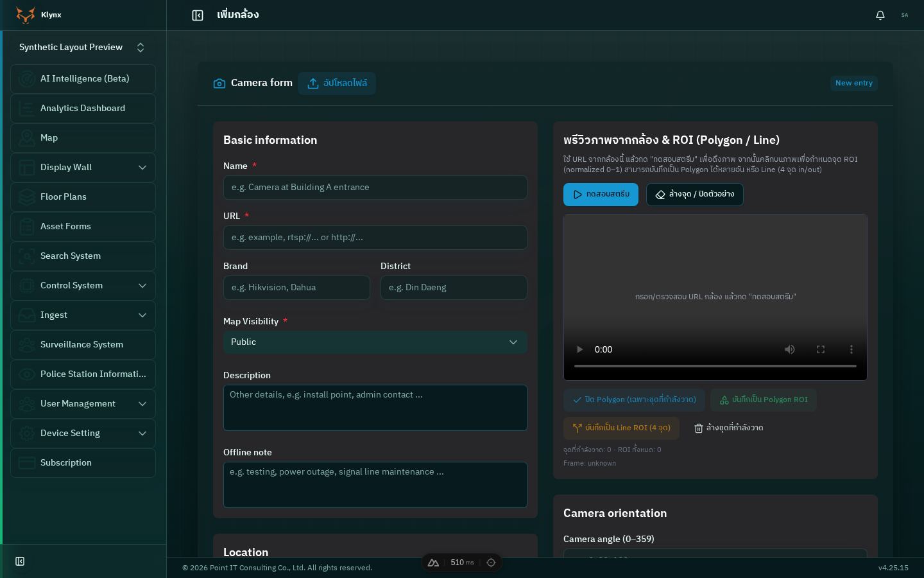This screenshot has height=578, width=924.
Task: Focus the Brand input field
Action: (x=296, y=288)
